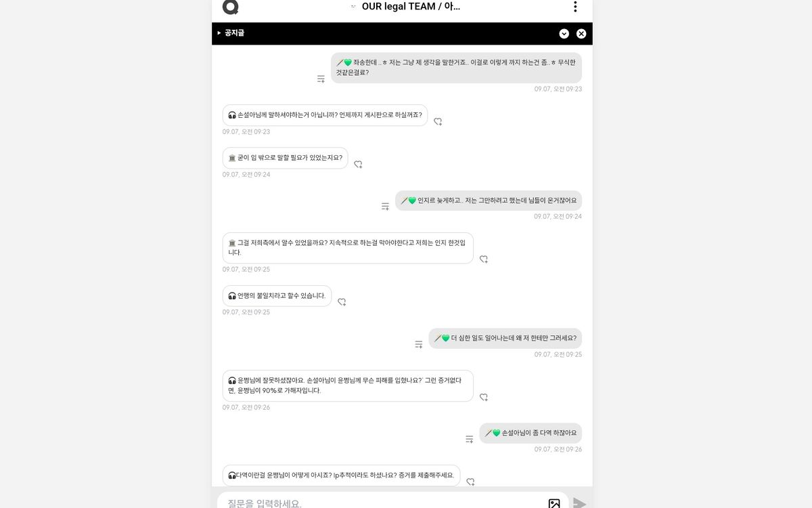Like the 손설아님께 말하셔야하는거 message
The image size is (812, 508).
coord(438,122)
